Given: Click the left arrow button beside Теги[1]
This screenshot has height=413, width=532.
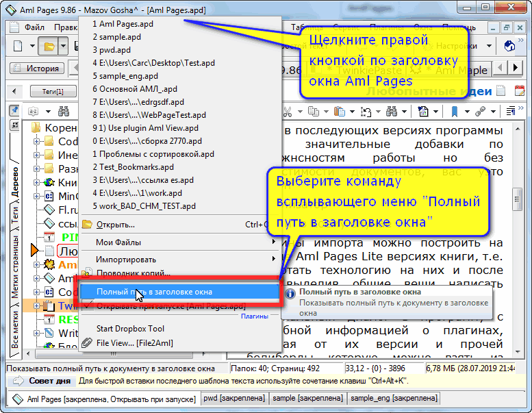Looking at the screenshot, I should tap(14, 91).
